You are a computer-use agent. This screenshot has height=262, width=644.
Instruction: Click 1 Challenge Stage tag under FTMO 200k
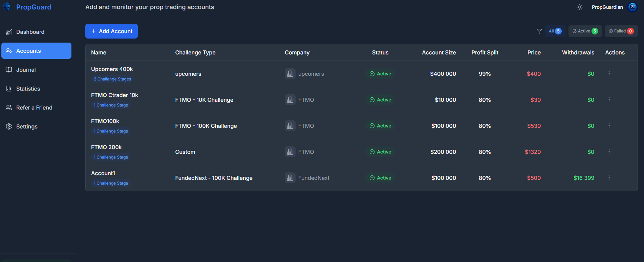click(111, 157)
